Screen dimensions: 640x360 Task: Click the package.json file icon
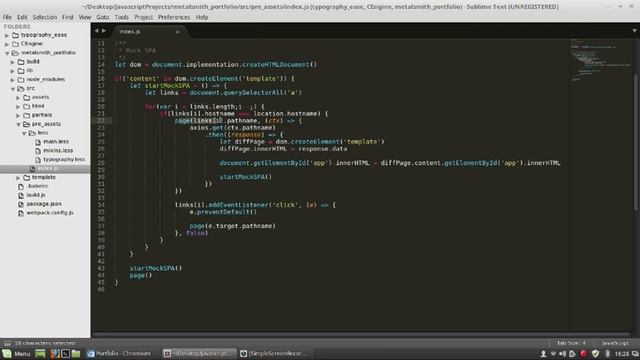coord(21,204)
